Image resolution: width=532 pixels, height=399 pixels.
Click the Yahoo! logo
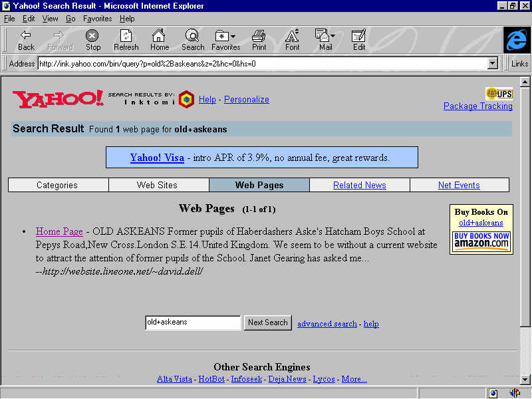coord(58,99)
